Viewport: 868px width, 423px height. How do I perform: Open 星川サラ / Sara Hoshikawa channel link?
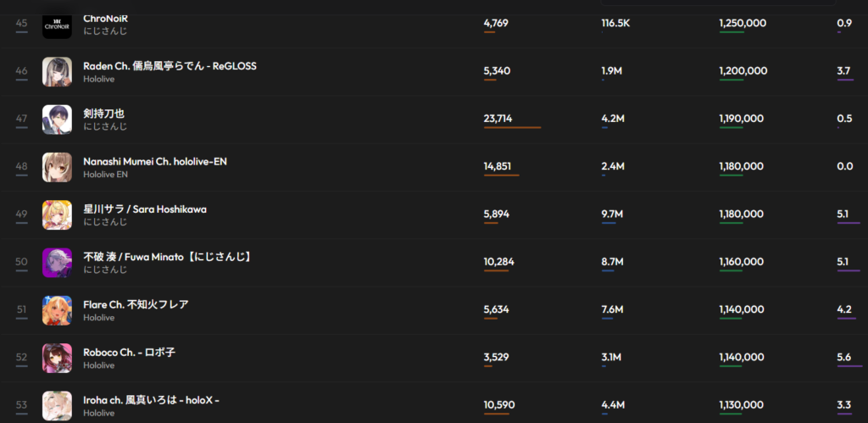145,209
